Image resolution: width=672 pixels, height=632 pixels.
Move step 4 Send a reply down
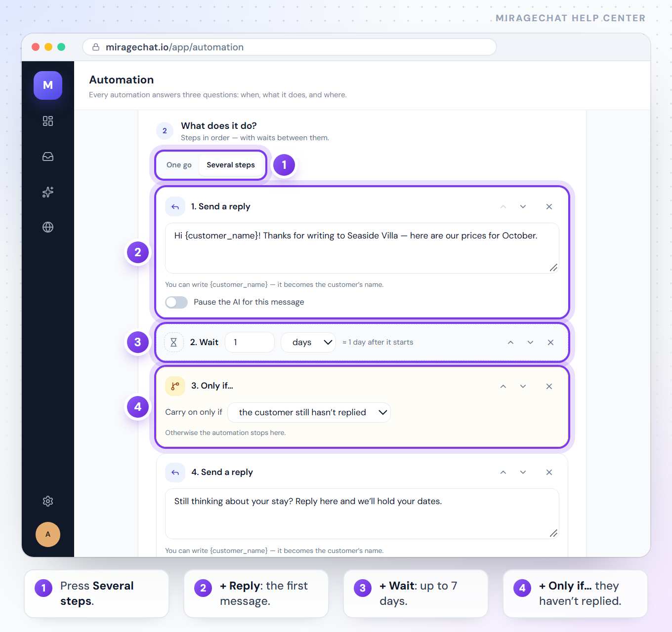coord(523,473)
